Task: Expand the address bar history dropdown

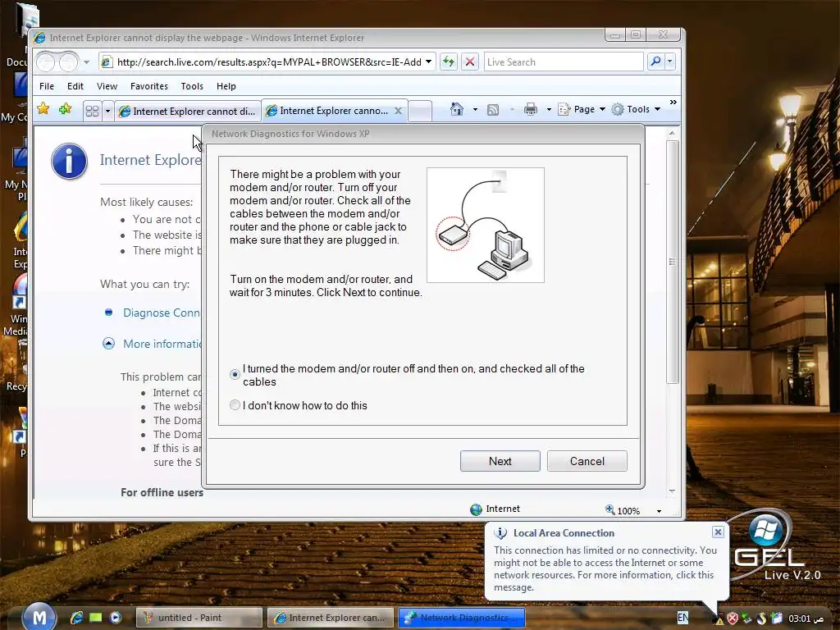Action: tap(428, 62)
